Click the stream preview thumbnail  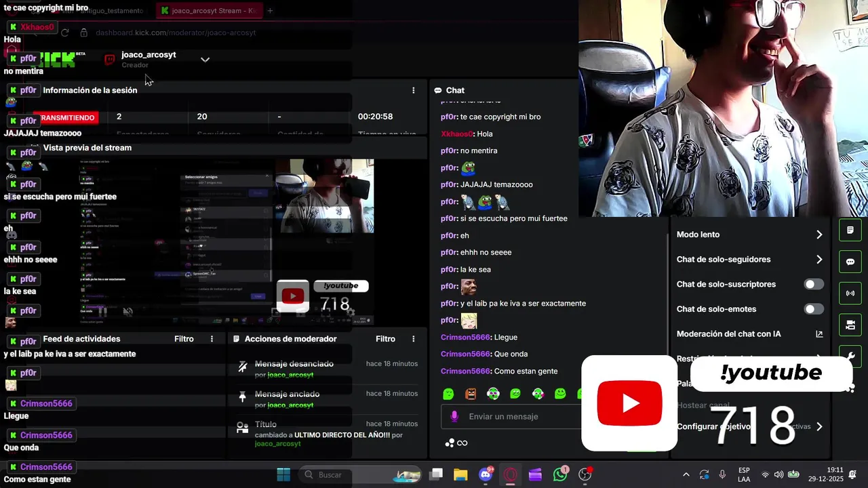[x=226, y=242]
